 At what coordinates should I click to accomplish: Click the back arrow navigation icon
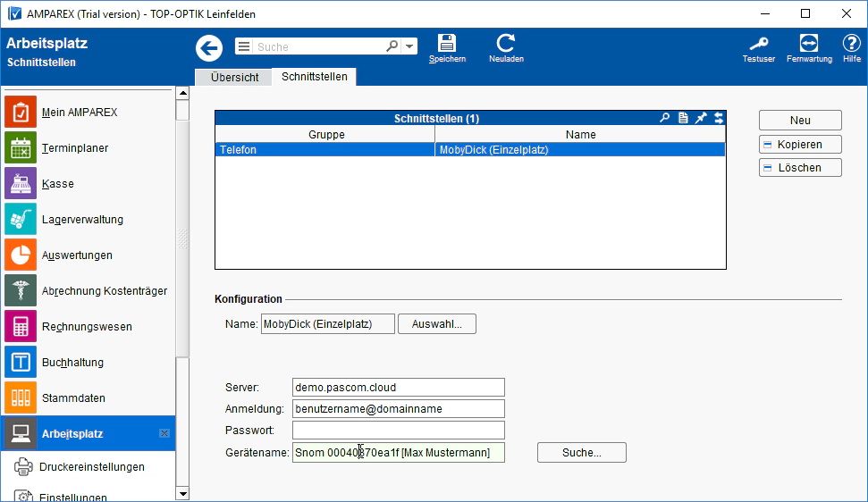tap(209, 48)
